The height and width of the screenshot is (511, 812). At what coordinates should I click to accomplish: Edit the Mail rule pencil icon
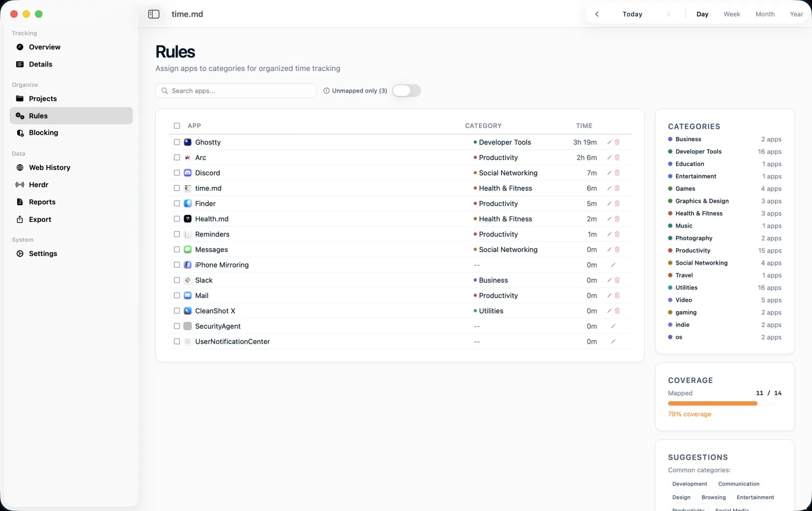point(610,295)
